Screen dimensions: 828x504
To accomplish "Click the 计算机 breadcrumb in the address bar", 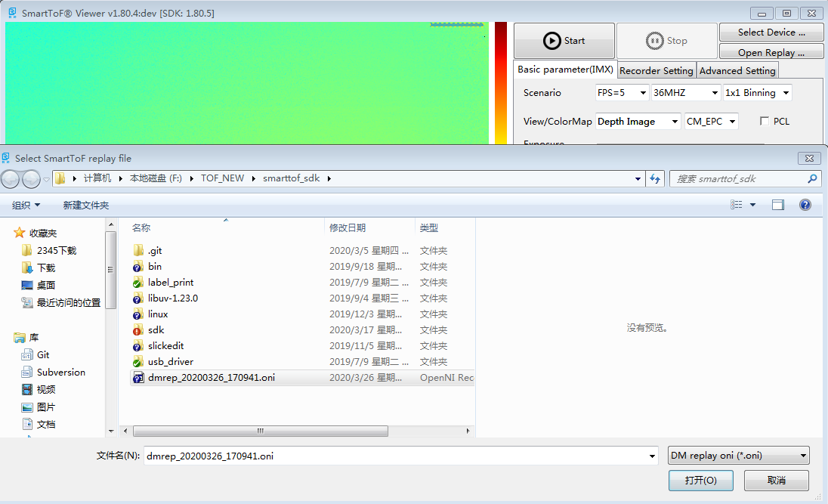I will click(x=97, y=178).
